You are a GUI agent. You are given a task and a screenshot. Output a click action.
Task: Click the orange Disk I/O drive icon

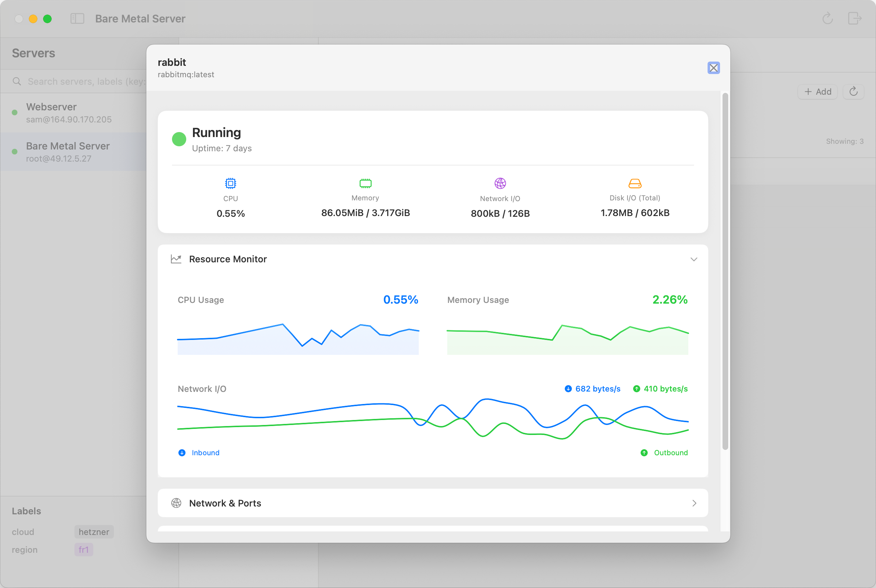tap(635, 183)
